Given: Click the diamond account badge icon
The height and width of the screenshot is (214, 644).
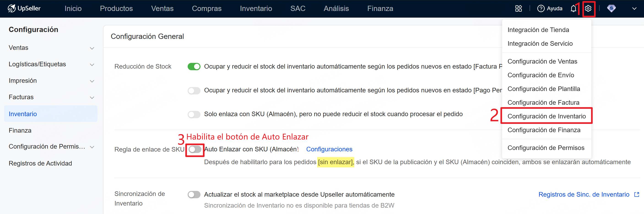Looking at the screenshot, I should [x=611, y=8].
